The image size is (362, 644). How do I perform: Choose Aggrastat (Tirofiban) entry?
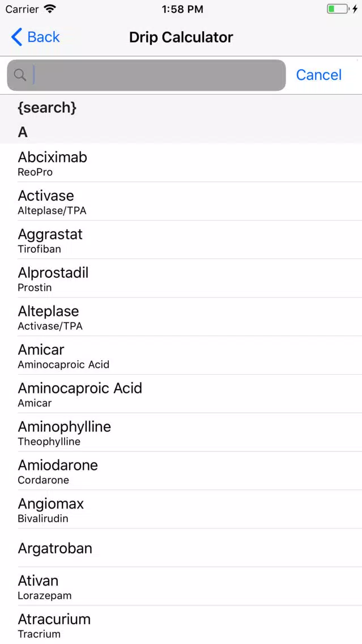[x=181, y=240]
